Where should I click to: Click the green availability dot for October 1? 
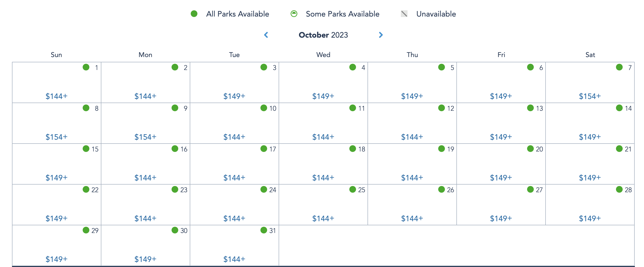[x=86, y=67]
